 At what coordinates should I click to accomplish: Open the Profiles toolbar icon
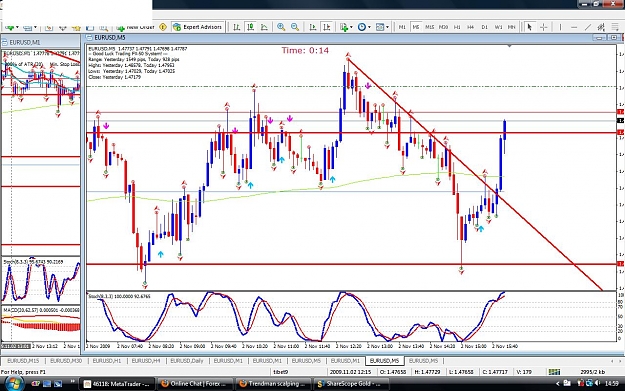(x=28, y=27)
